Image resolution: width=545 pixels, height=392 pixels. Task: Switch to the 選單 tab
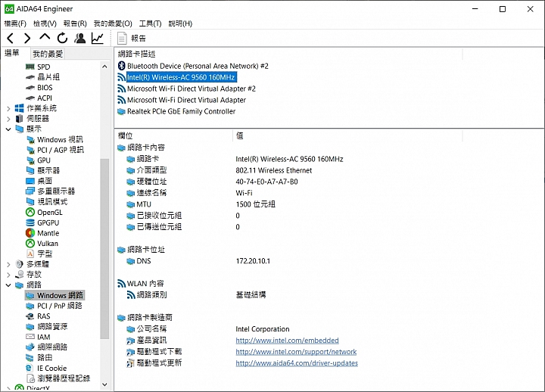point(13,53)
